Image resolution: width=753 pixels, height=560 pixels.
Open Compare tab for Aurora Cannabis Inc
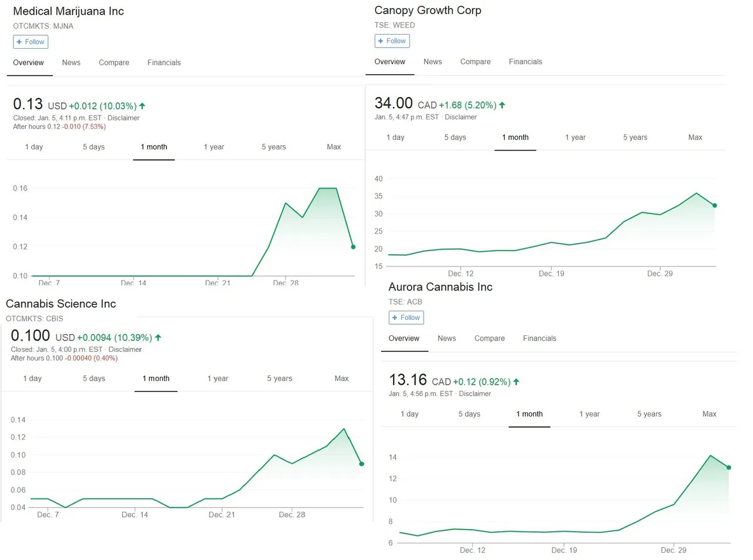(x=489, y=338)
